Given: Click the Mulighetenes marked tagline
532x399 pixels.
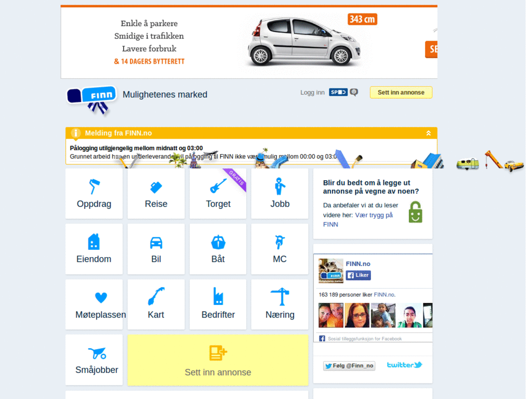Looking at the screenshot, I should click(x=165, y=95).
